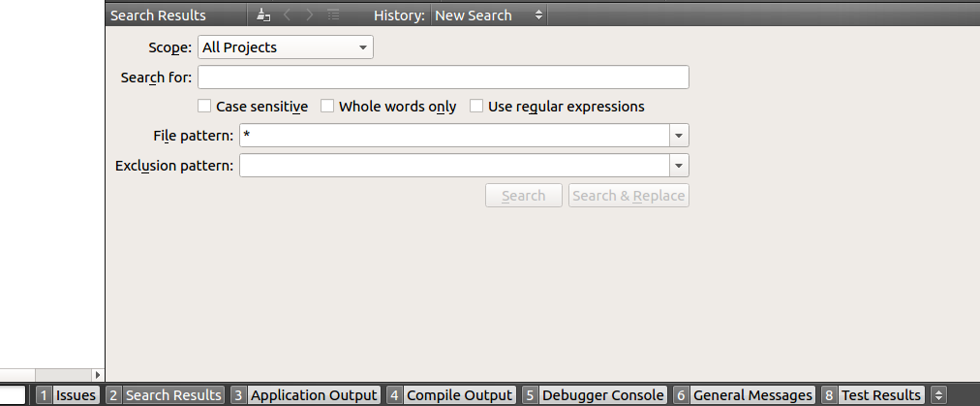This screenshot has height=406, width=980.
Task: Click the clear search results broom icon
Action: point(263,16)
